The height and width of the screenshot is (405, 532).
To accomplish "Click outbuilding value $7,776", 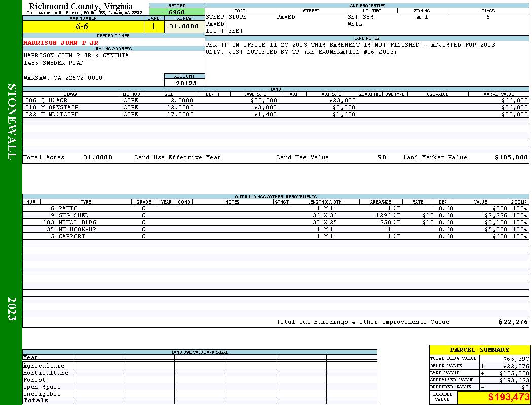I will click(496, 216).
